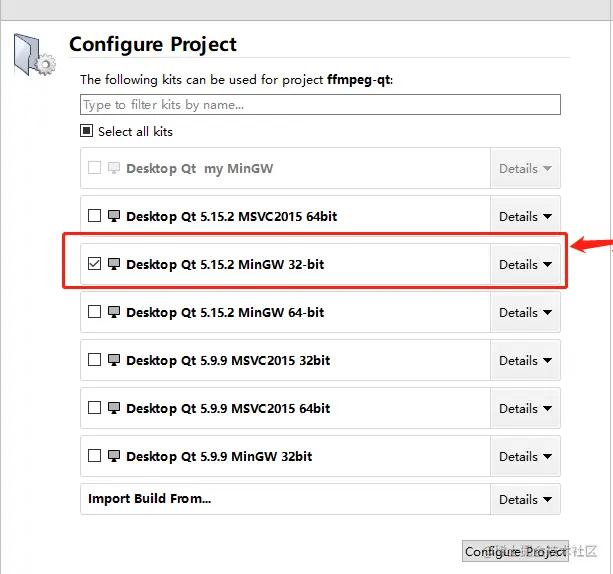Click monitor icon beside Qt 5.9.9 MSVC2015 64bit

pyautogui.click(x=114, y=408)
